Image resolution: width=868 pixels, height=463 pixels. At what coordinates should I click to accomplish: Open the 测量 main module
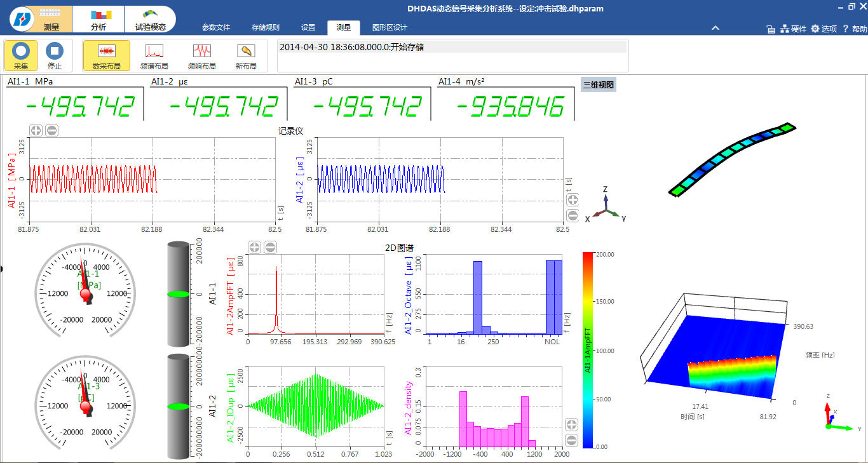[x=52, y=20]
